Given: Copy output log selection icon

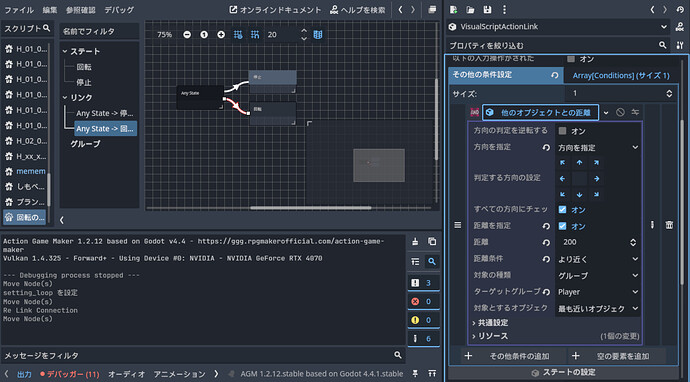Looking at the screenshot, I should [x=432, y=242].
